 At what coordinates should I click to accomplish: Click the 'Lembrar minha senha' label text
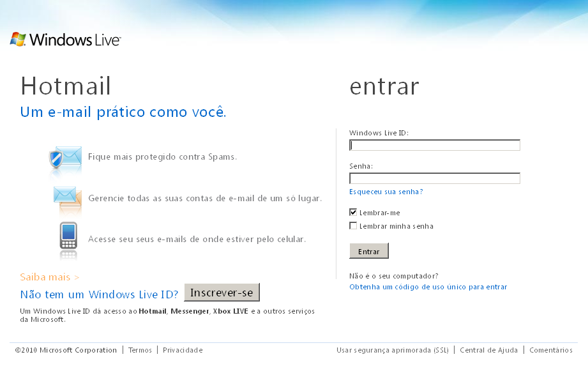click(x=396, y=226)
